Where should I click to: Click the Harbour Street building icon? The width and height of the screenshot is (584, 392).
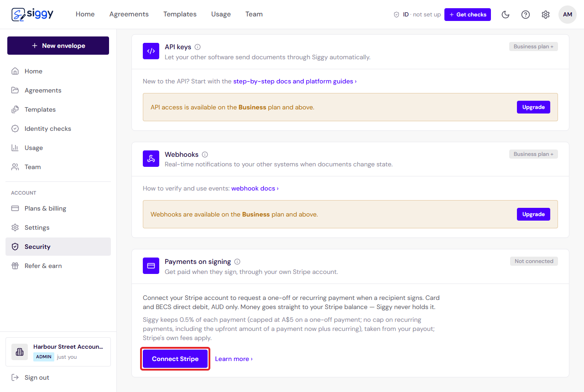click(x=20, y=352)
